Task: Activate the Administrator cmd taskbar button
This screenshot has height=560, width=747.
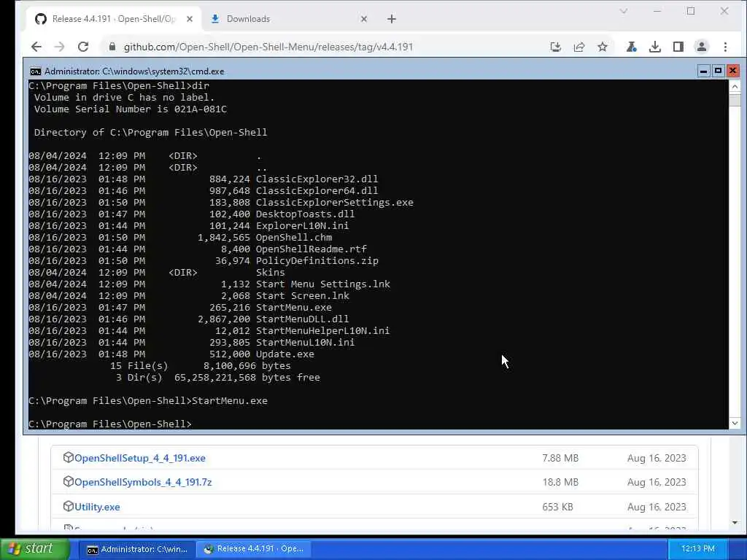Action: click(x=136, y=549)
